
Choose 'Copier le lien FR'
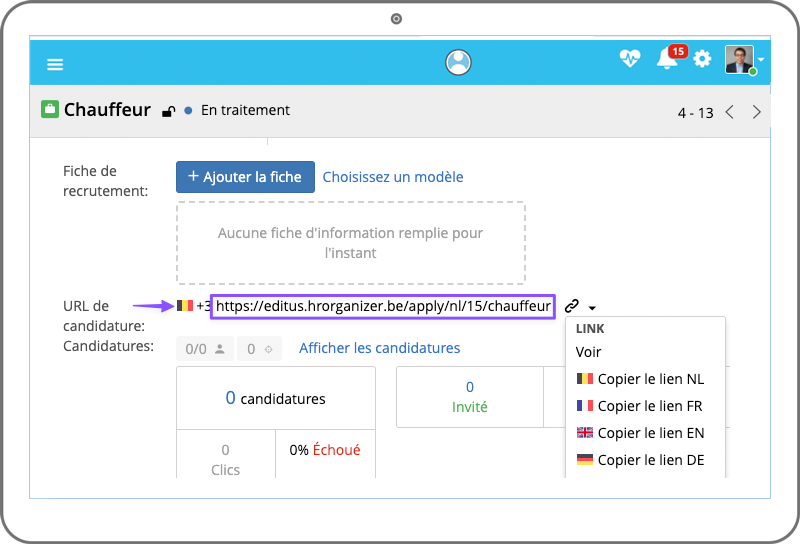click(x=640, y=406)
